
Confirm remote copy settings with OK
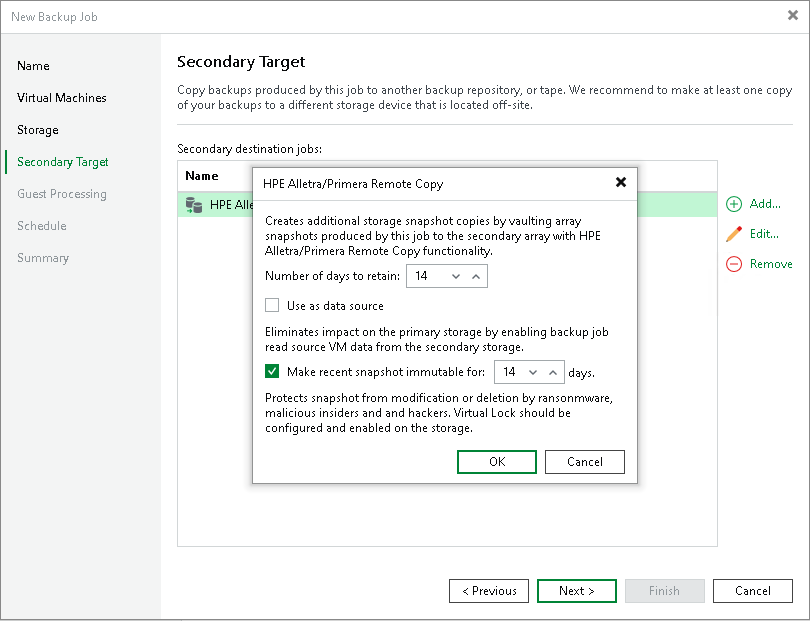(x=497, y=462)
